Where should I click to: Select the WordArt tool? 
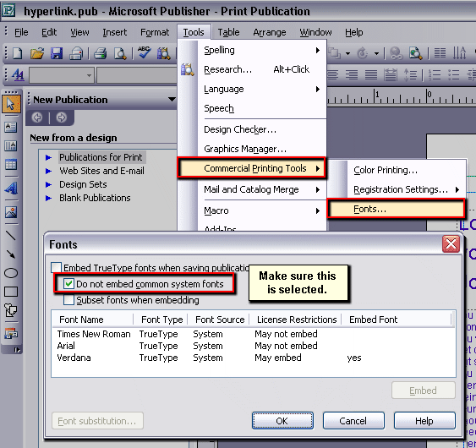(11, 188)
